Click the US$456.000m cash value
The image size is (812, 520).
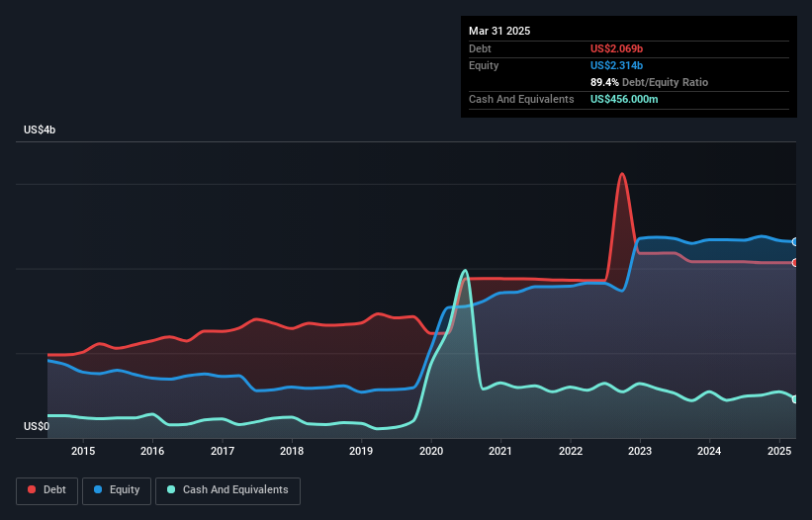click(624, 99)
